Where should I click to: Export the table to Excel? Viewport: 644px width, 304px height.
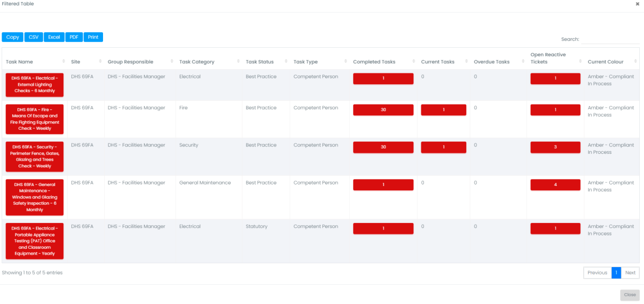click(54, 37)
